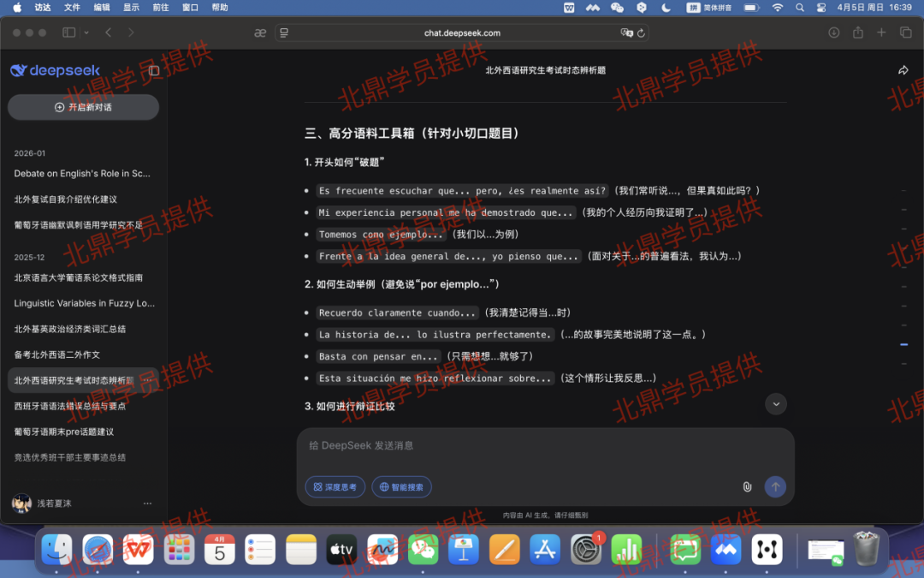The width and height of the screenshot is (924, 578).
Task: Show the tab overview icon
Action: click(x=906, y=33)
